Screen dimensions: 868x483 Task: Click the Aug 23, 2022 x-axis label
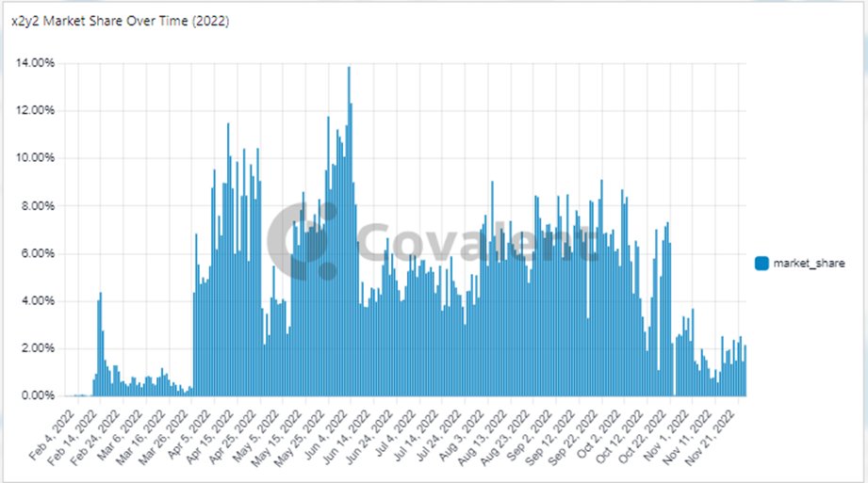pyautogui.click(x=506, y=437)
